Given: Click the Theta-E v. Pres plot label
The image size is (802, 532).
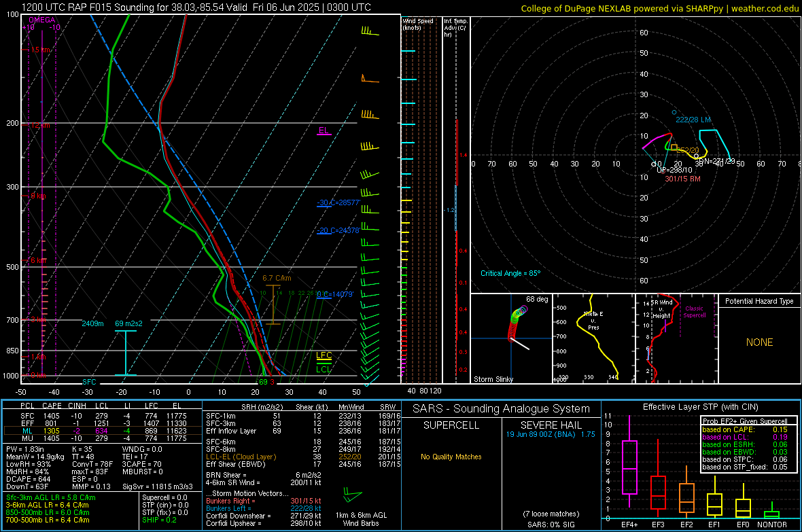Looking at the screenshot, I should click(x=593, y=320).
